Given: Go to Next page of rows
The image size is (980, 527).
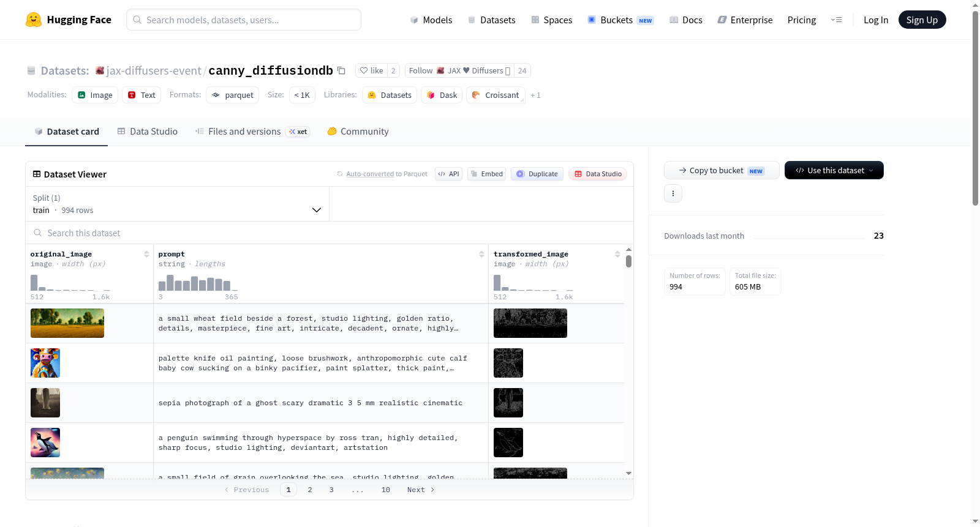Looking at the screenshot, I should pos(421,490).
